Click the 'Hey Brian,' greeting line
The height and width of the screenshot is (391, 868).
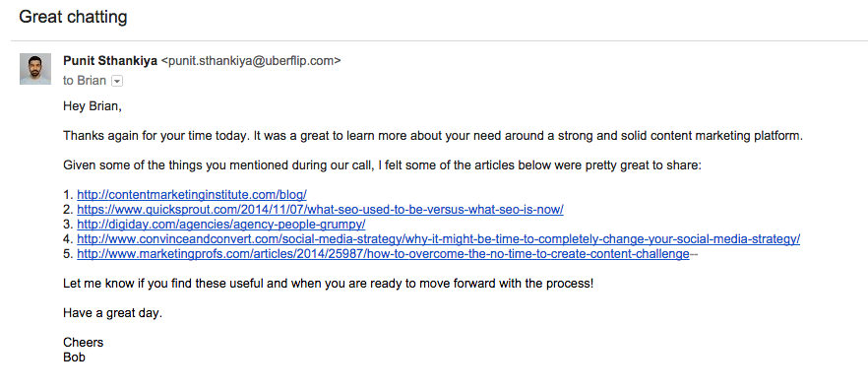92,105
